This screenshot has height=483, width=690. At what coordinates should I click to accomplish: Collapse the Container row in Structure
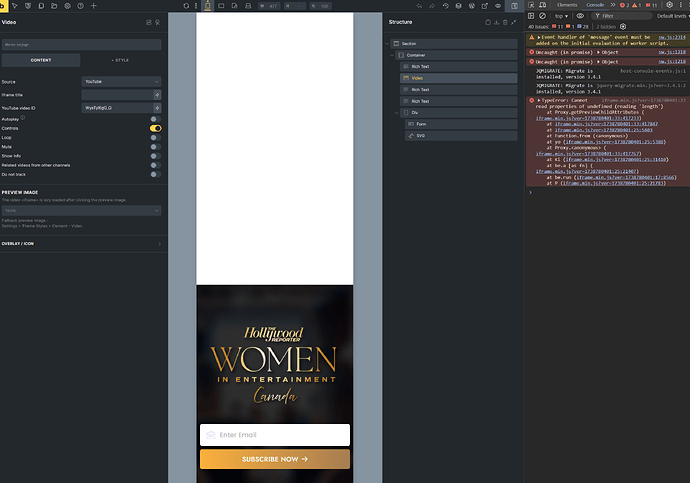point(392,55)
